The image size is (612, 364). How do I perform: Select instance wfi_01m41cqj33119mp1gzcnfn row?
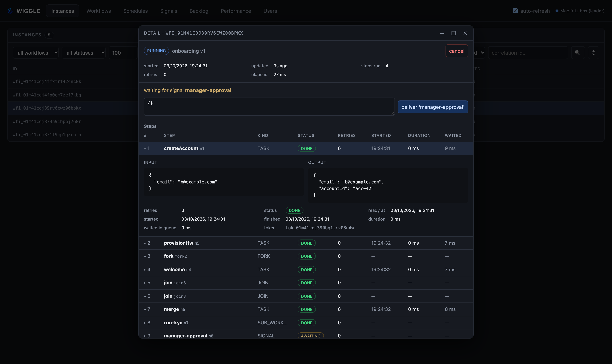pos(73,135)
